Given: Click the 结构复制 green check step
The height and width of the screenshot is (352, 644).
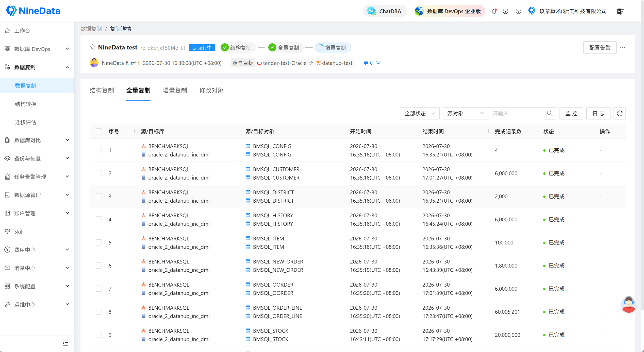Looking at the screenshot, I should [x=225, y=47].
